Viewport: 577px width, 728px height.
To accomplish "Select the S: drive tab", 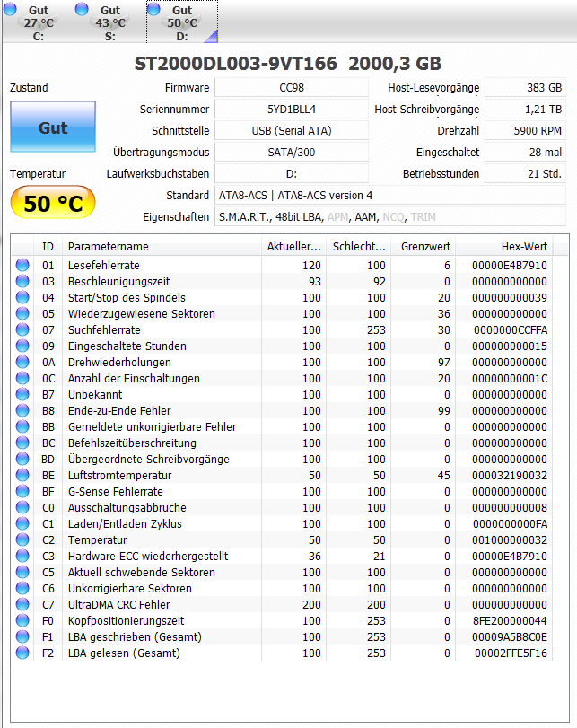I will coord(110,22).
